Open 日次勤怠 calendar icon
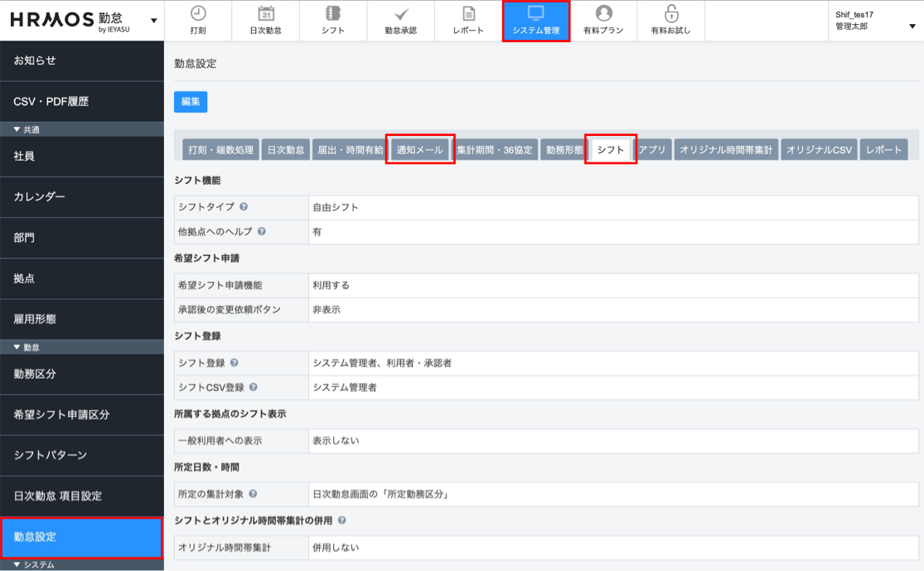 click(265, 14)
